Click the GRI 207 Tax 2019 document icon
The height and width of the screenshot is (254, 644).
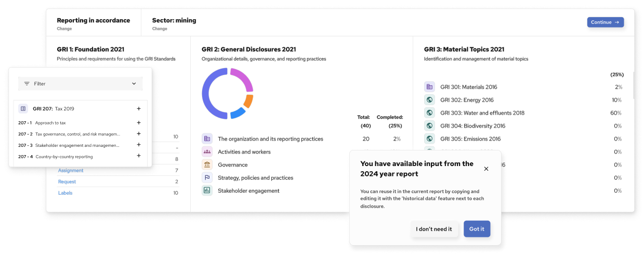click(23, 109)
